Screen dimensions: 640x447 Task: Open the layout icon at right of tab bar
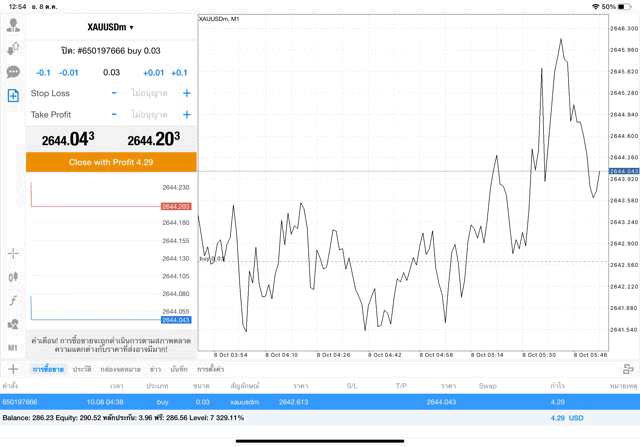coord(628,369)
